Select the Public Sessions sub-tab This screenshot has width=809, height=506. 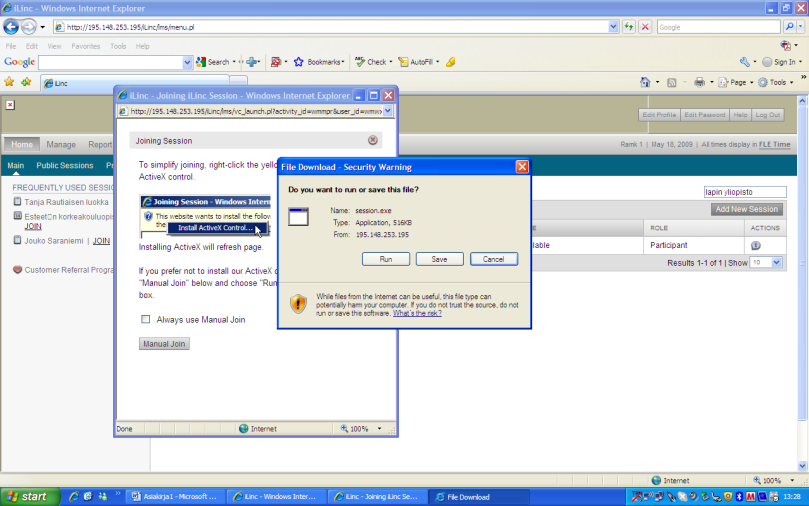pos(64,166)
